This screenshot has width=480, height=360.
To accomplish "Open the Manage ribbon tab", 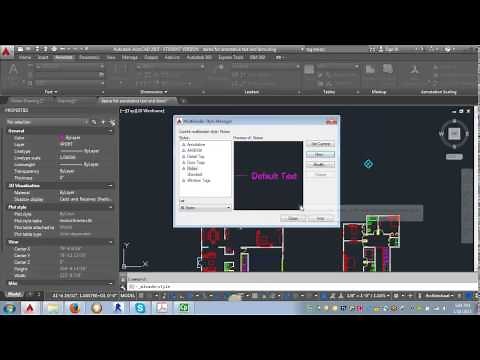I will [130, 58].
